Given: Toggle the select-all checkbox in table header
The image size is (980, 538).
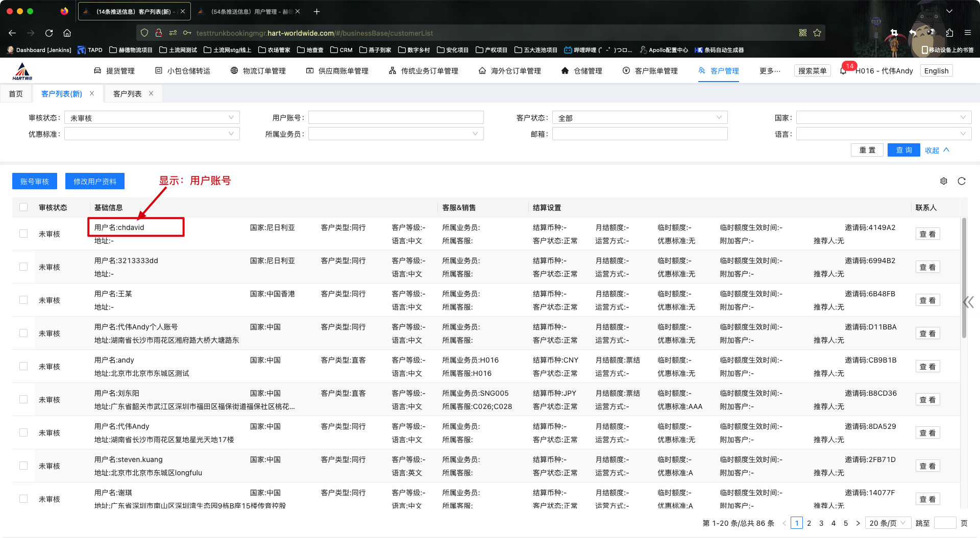Looking at the screenshot, I should pos(23,207).
